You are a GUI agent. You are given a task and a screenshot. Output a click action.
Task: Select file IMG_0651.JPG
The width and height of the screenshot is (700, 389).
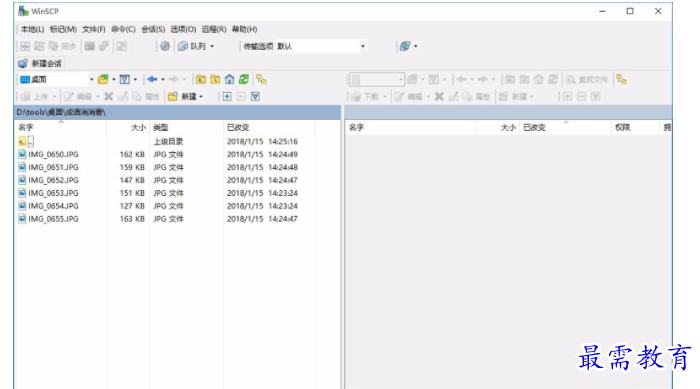pos(48,167)
